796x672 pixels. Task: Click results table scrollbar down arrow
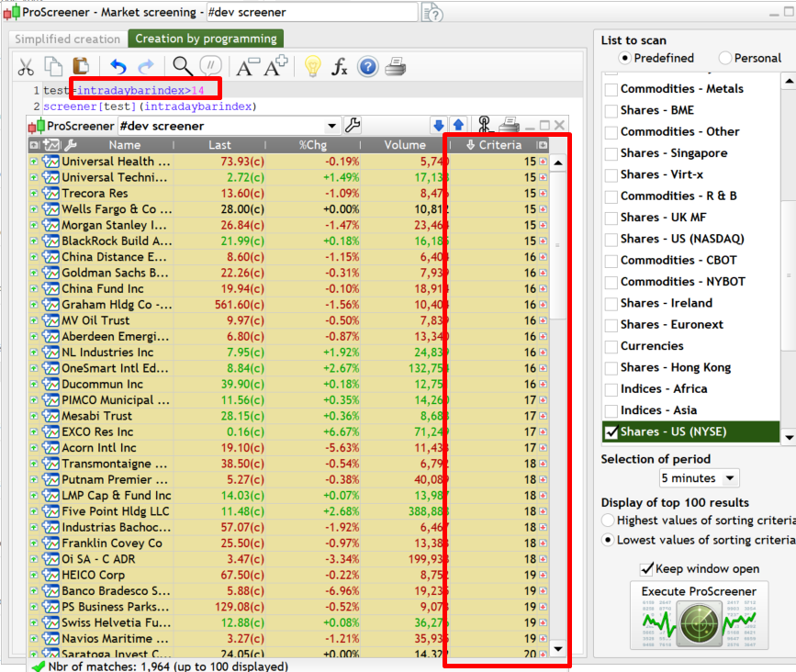tap(558, 649)
